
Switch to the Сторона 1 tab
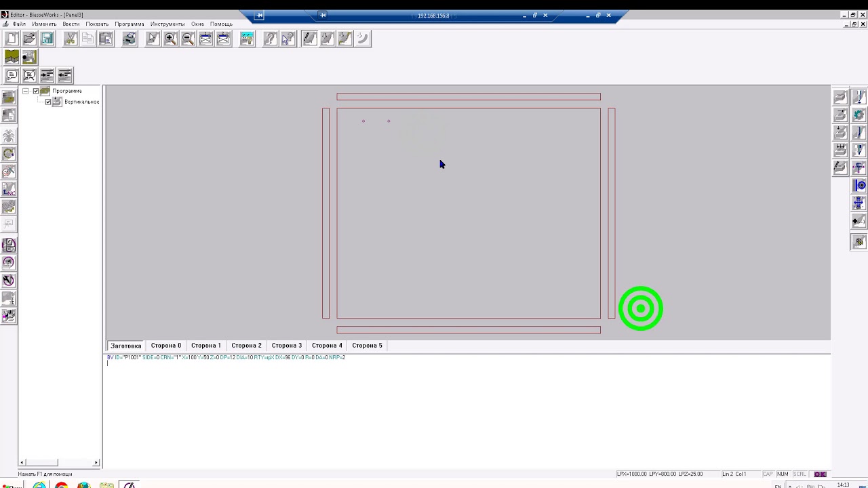(x=205, y=346)
